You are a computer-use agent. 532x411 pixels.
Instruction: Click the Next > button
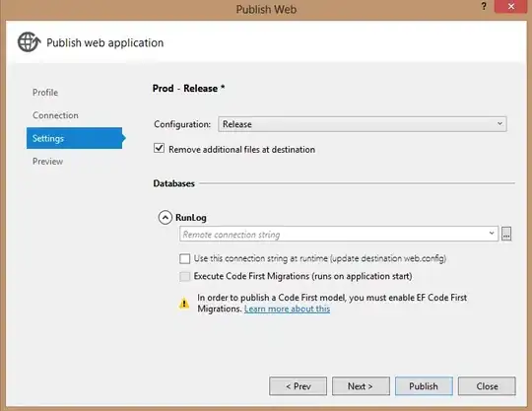(x=361, y=386)
